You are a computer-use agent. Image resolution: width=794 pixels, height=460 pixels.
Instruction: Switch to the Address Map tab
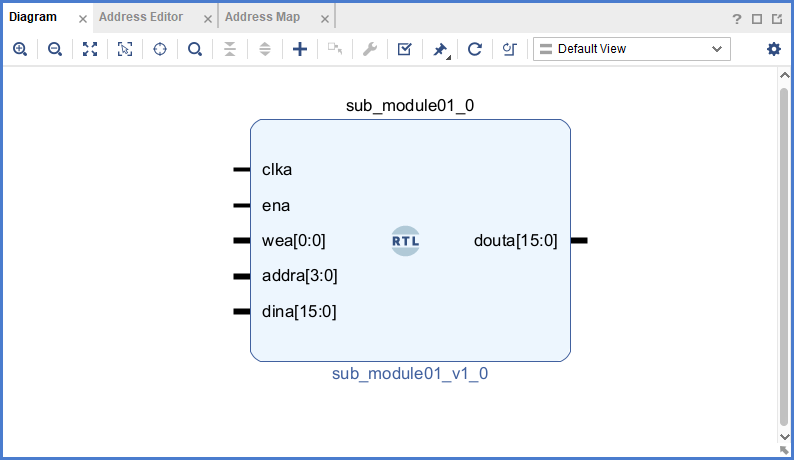(262, 17)
